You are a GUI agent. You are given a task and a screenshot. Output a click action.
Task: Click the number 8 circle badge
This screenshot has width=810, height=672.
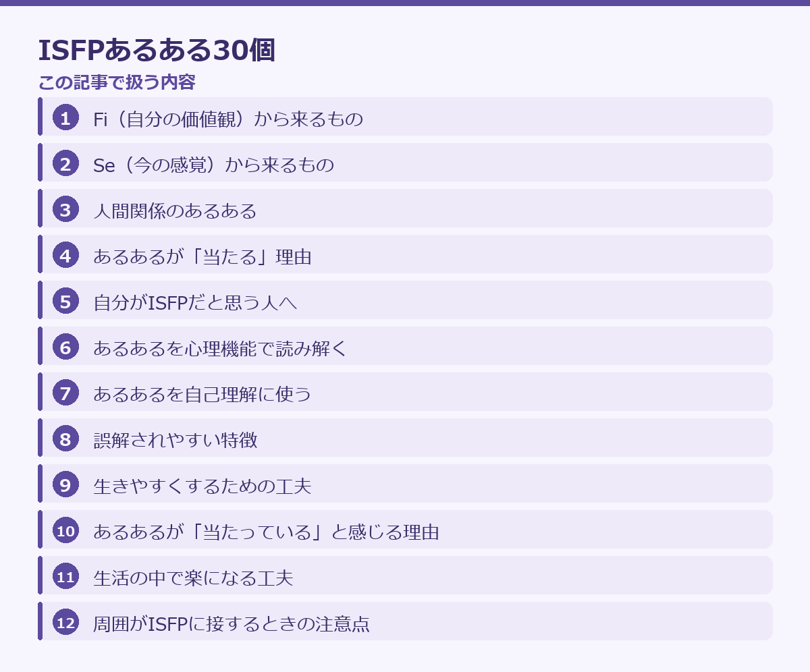[x=65, y=439]
